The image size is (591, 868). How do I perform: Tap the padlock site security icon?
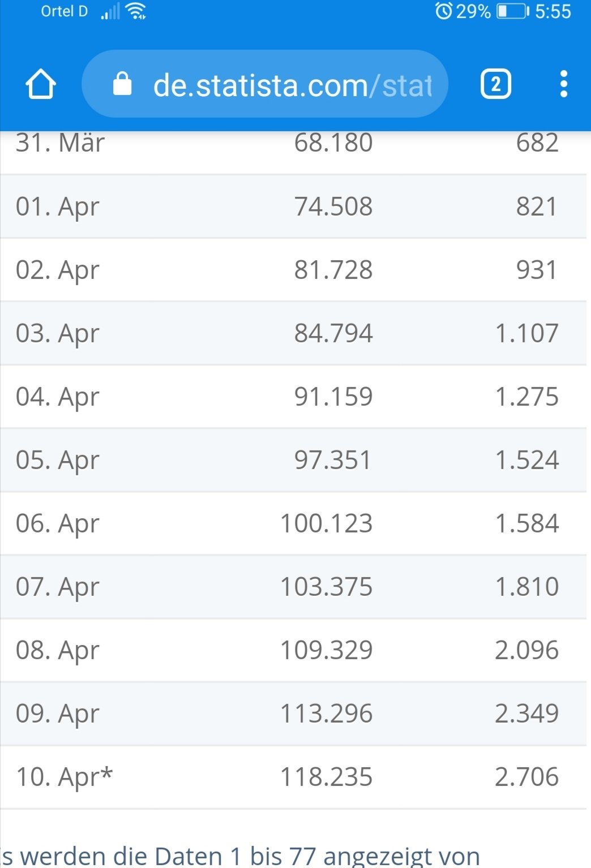pos(122,84)
